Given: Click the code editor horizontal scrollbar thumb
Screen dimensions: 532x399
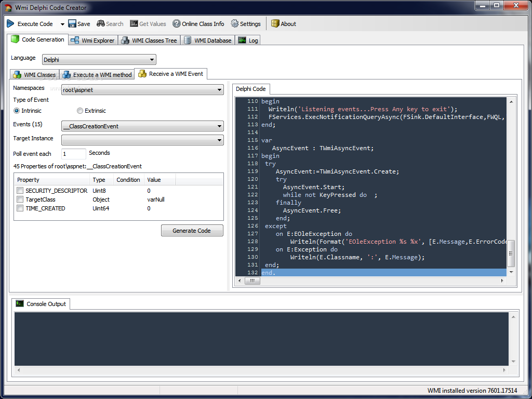Looking at the screenshot, I should pos(252,281).
